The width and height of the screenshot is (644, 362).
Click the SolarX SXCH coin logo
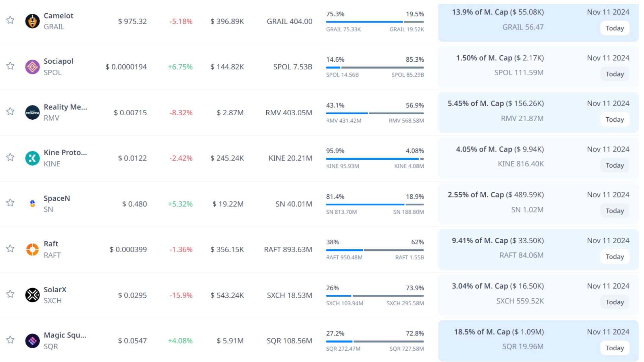33,295
